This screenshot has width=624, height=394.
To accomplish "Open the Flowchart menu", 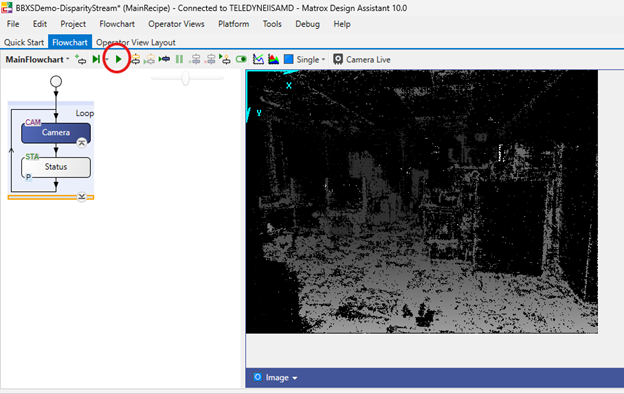I will [x=117, y=24].
